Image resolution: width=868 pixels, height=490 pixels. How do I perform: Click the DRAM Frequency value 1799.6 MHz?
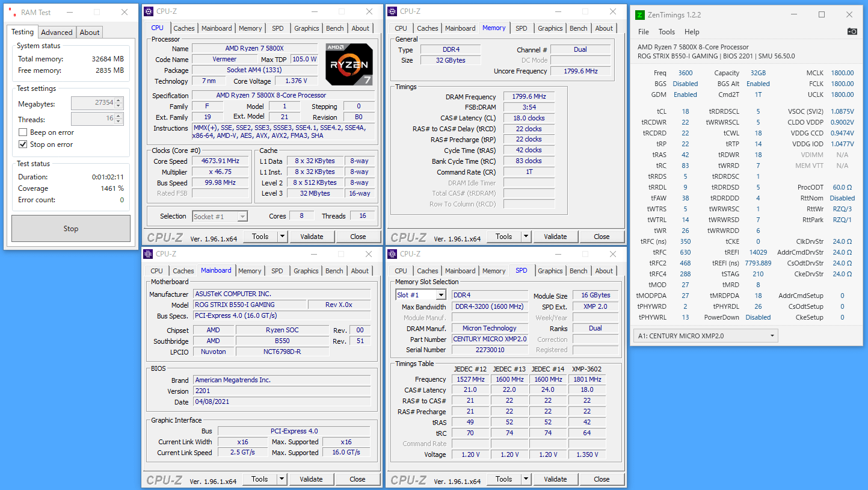pos(529,96)
